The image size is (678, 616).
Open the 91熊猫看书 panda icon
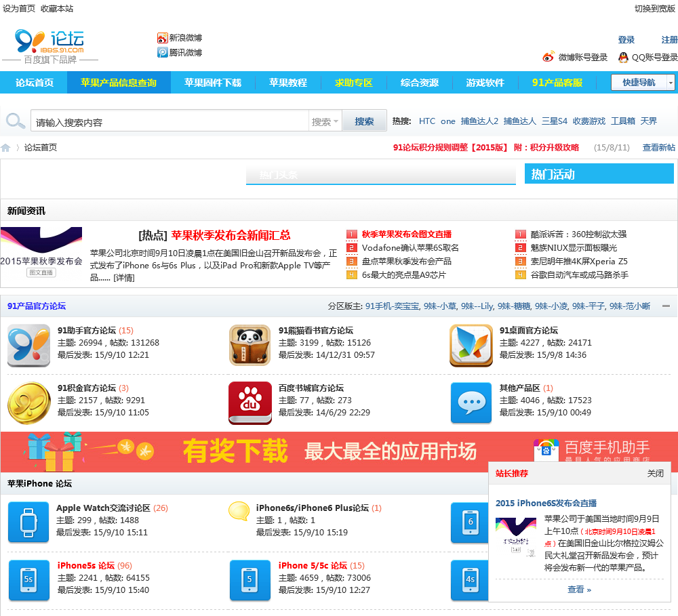coord(250,346)
